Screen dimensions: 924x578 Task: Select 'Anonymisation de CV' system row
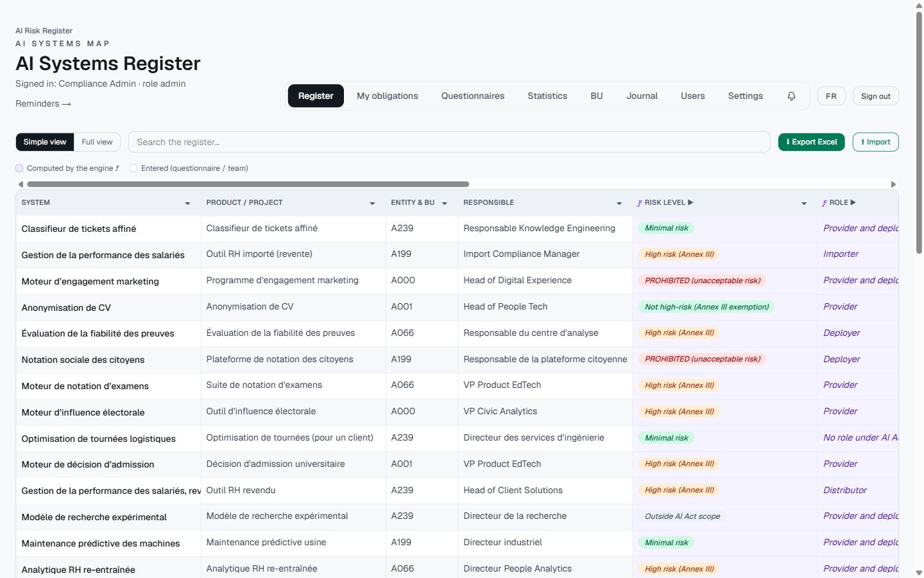[x=66, y=308]
